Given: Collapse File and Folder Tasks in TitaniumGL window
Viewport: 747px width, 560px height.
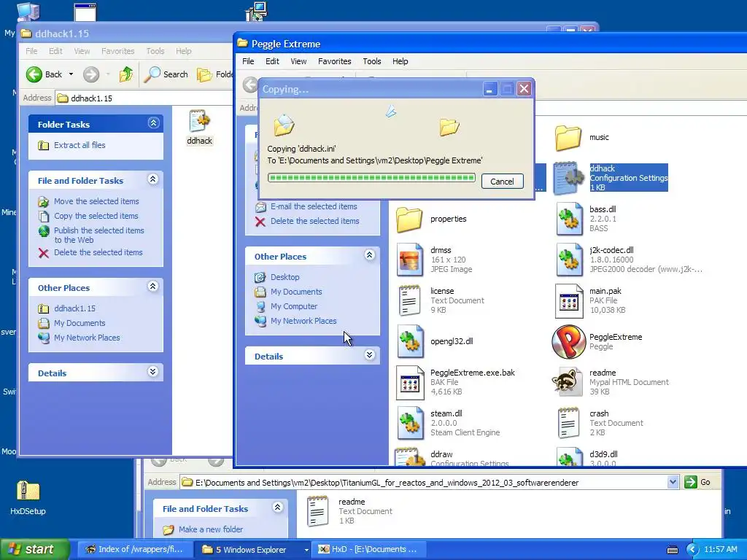Looking at the screenshot, I should click(278, 507).
